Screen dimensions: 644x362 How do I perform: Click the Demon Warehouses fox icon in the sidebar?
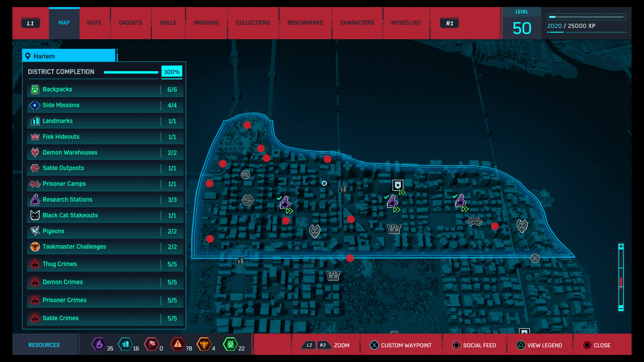(35, 152)
